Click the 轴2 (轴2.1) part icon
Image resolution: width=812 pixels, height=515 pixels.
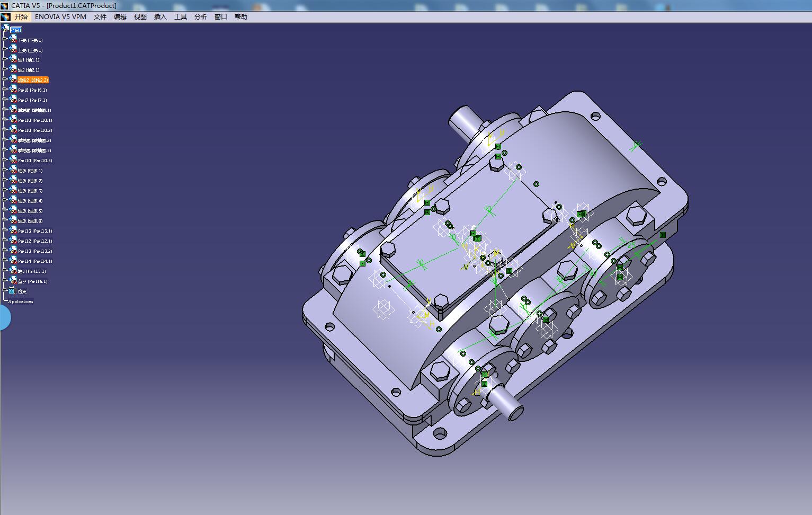pos(13,70)
